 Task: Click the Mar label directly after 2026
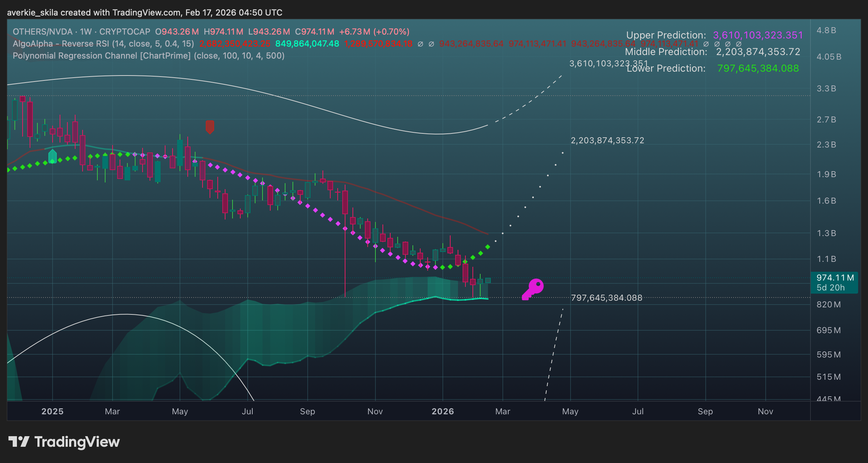503,411
